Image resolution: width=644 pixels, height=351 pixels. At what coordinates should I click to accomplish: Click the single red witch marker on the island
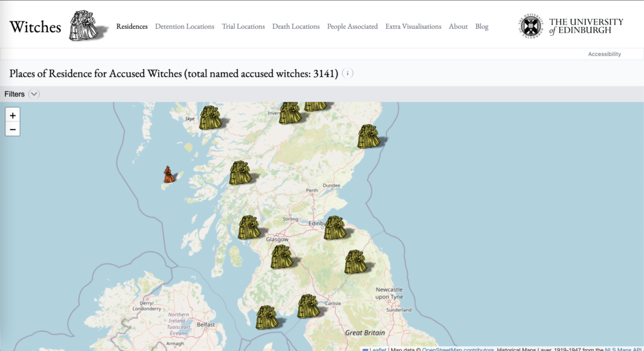(169, 174)
